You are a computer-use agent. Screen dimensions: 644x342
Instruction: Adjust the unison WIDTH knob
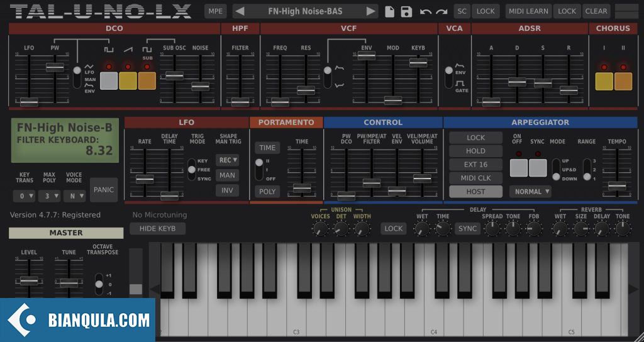[362, 229]
